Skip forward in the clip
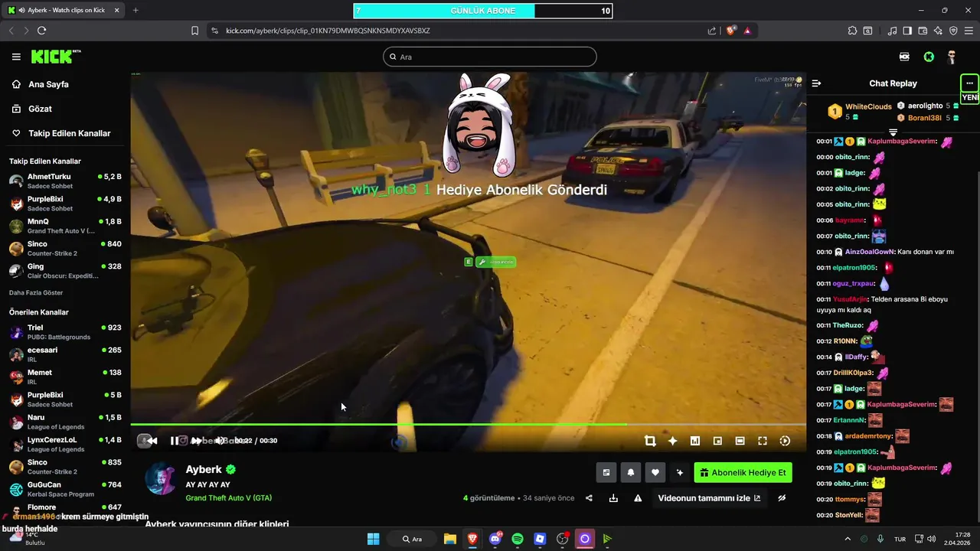The image size is (980, 551). click(197, 441)
